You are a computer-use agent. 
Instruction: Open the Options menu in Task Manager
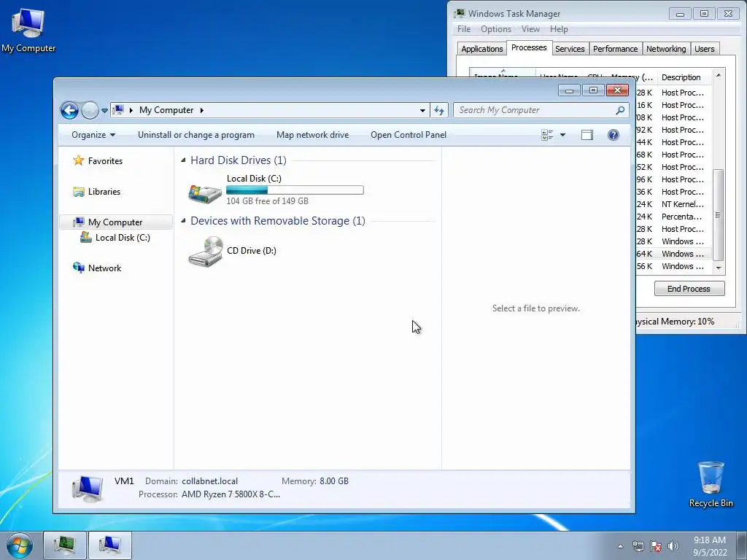(x=495, y=29)
